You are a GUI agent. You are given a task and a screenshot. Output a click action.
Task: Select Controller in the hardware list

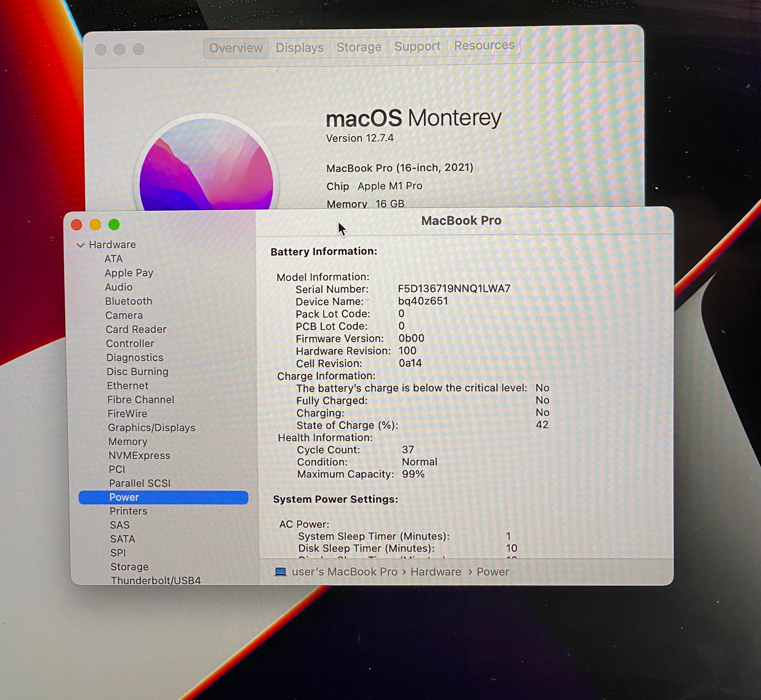point(130,343)
